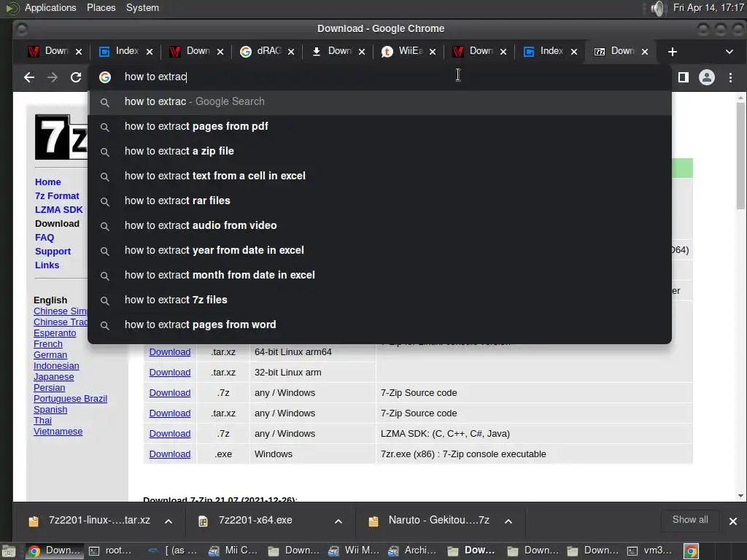Open the user profile avatar
Image resolution: width=747 pixels, height=560 pixels.
click(x=706, y=77)
